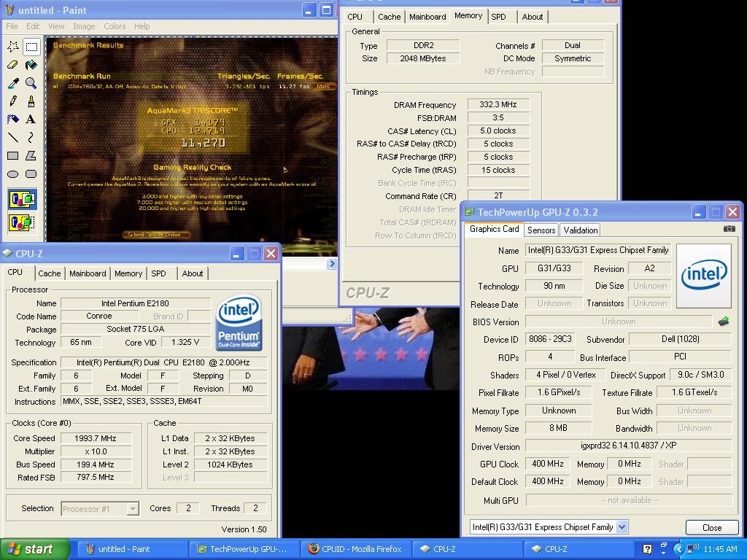Select the Rounded Rectangle tool
This screenshot has width=747, height=560.
tap(31, 174)
